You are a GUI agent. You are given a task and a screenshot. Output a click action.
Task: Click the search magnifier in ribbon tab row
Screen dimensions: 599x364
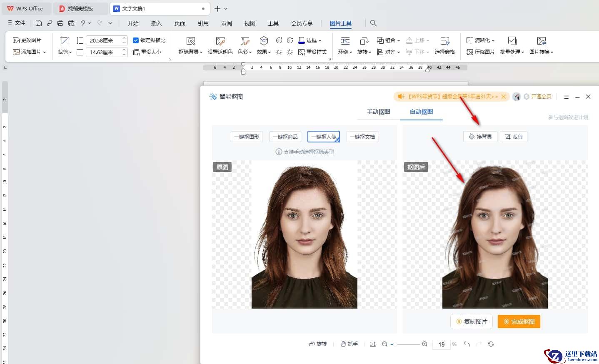click(373, 23)
